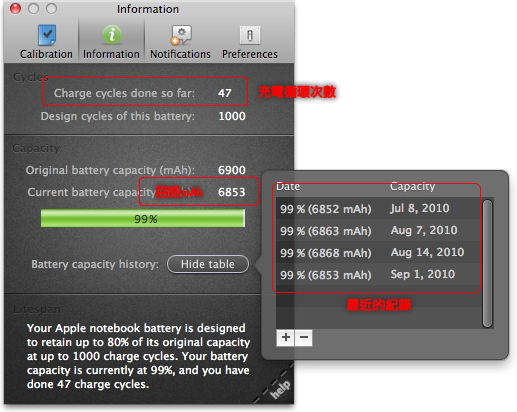Click the help corner link
This screenshot has height=412, width=517.
pos(279,389)
